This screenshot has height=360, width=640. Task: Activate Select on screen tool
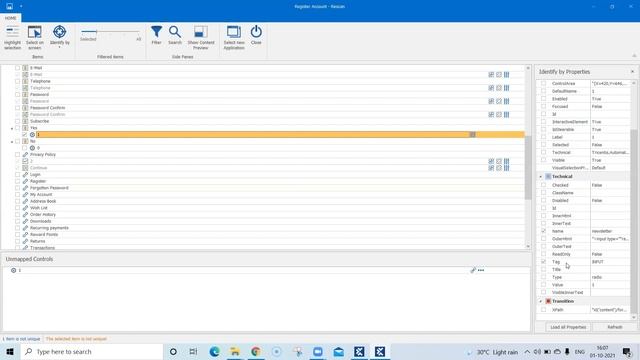pos(35,38)
